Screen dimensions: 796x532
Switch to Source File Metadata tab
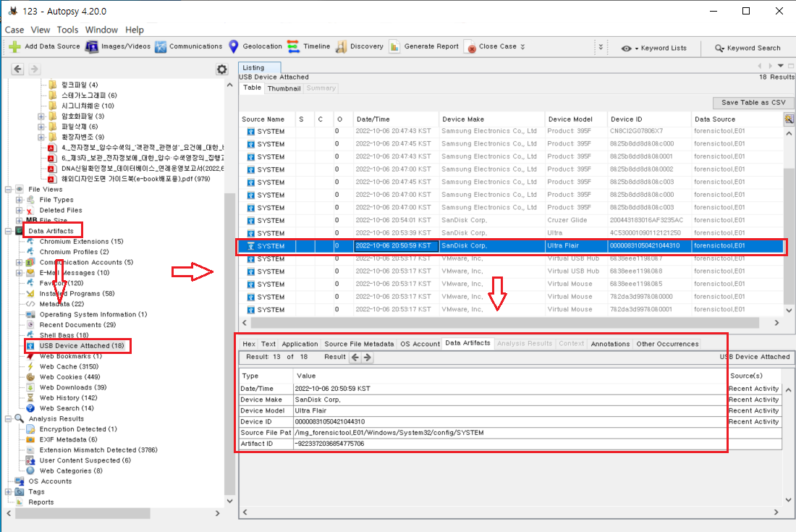(359, 344)
